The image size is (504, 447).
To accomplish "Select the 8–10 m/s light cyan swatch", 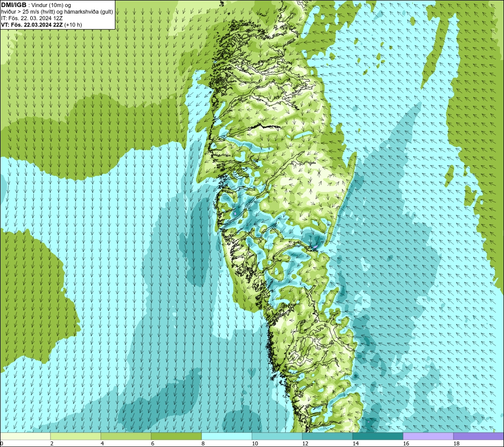I will (x=227, y=436).
